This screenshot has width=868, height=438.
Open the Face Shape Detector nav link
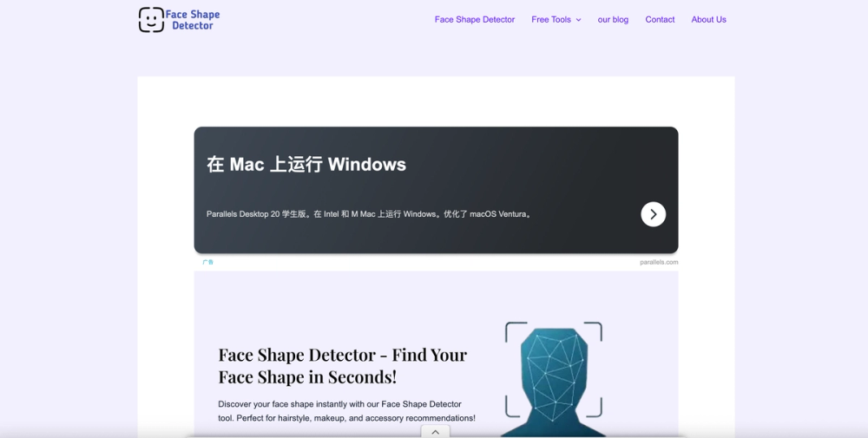pos(475,19)
